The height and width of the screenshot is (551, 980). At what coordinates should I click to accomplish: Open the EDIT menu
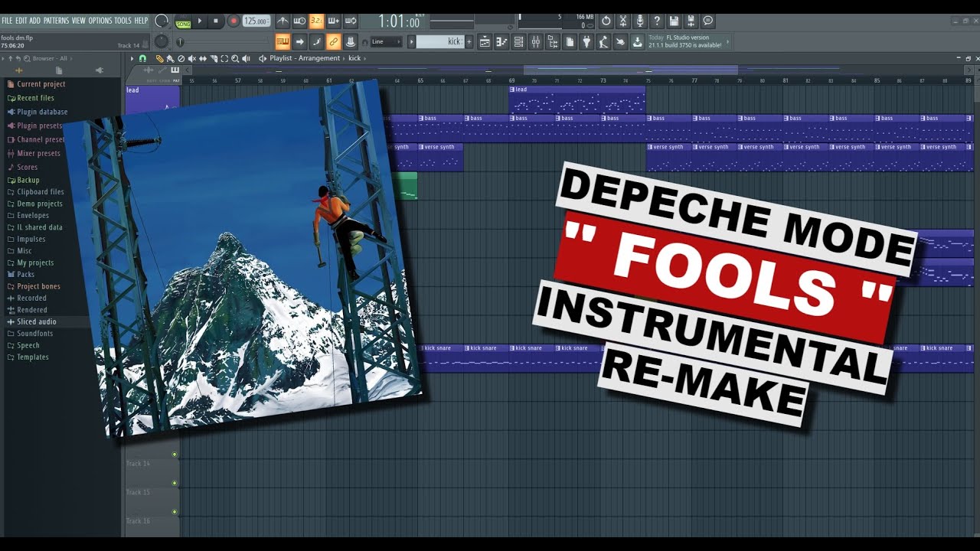coord(21,21)
